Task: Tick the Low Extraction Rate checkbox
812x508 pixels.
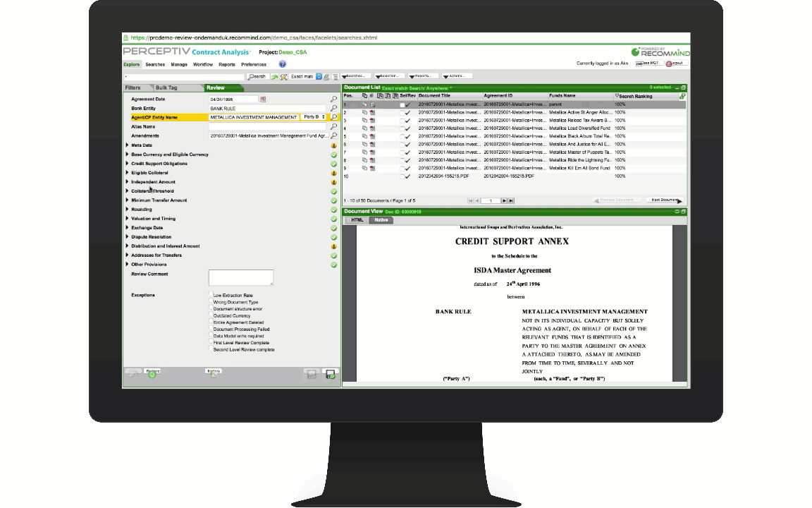Action: (211, 294)
